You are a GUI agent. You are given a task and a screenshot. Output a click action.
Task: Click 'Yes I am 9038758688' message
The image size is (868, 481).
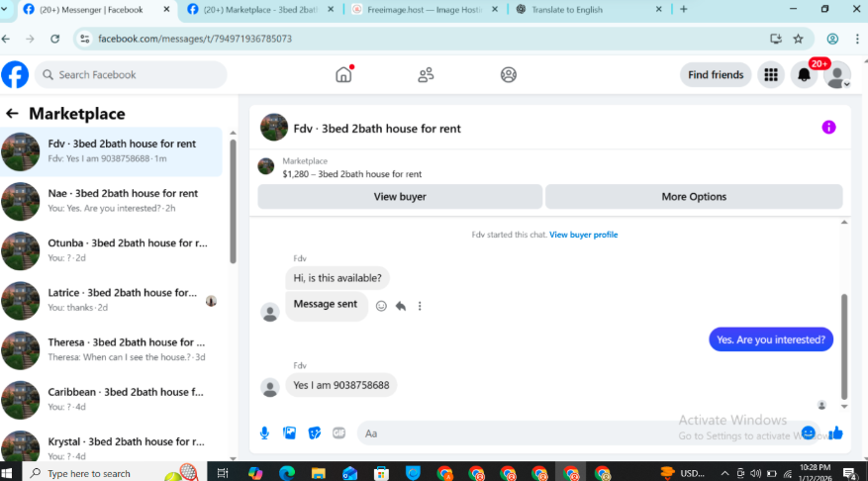[x=341, y=385]
